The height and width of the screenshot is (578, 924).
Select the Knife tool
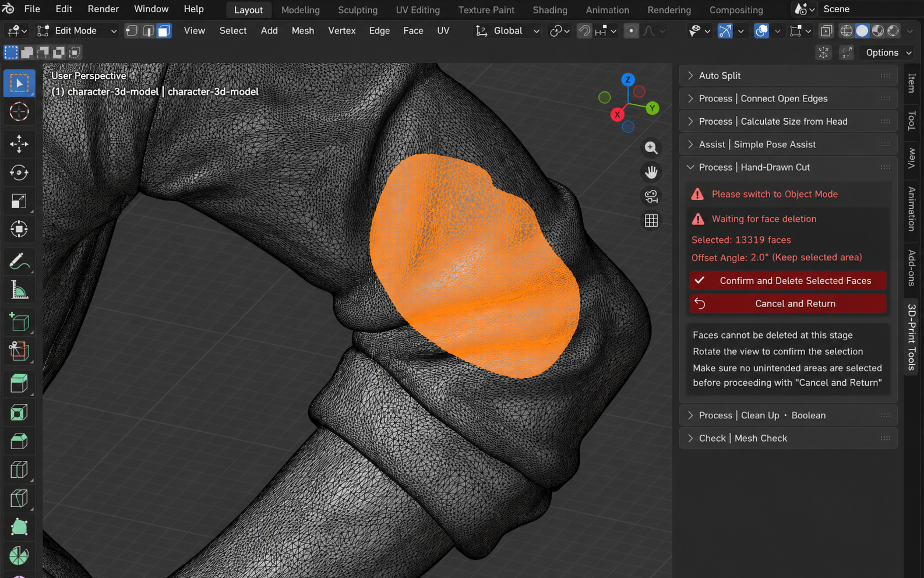(x=19, y=498)
